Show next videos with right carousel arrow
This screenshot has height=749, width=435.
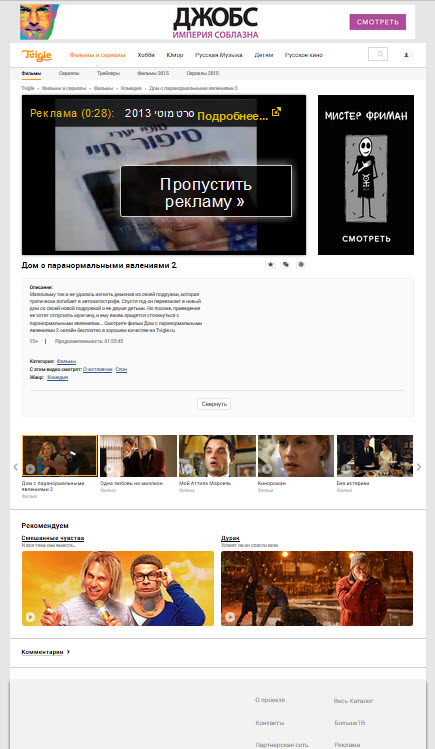click(419, 467)
